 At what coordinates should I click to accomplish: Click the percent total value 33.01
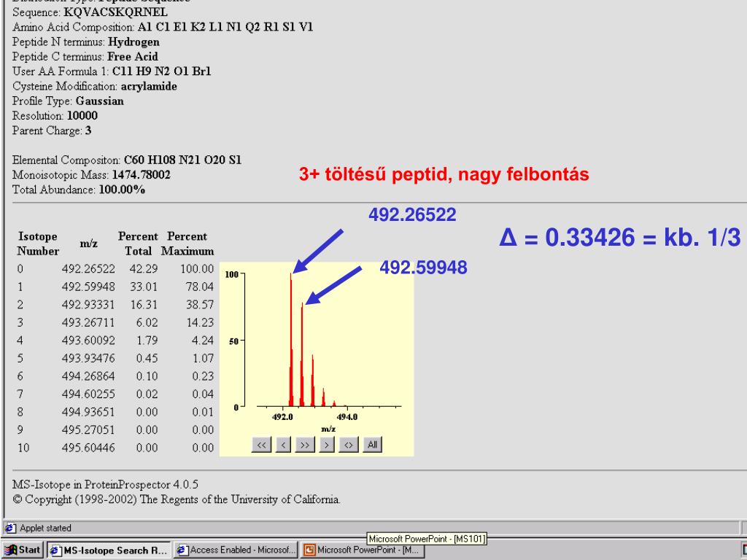[144, 287]
